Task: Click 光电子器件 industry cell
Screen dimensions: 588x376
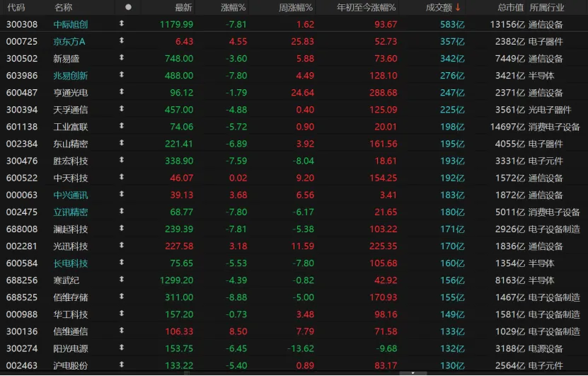Action: (x=550, y=110)
